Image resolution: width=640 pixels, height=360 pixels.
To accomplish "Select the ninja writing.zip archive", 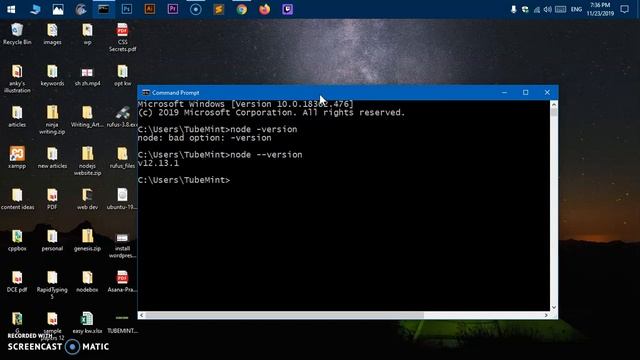I will [52, 120].
